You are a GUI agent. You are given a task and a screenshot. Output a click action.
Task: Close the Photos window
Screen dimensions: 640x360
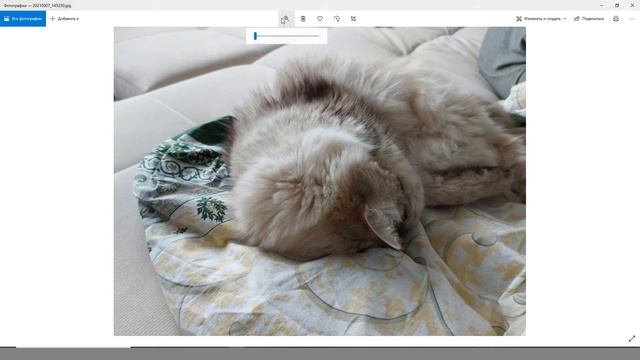pos(632,5)
